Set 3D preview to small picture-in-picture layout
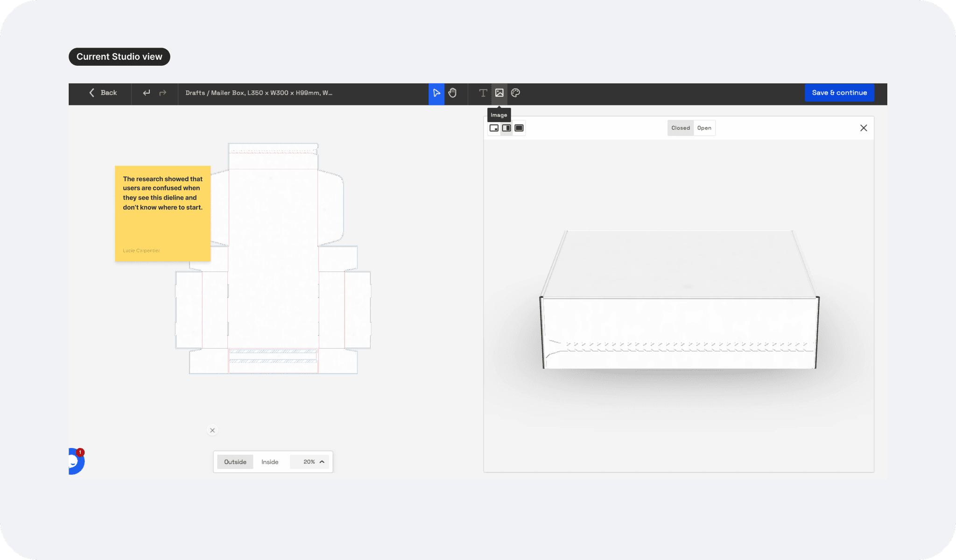The width and height of the screenshot is (956, 560). click(x=494, y=128)
